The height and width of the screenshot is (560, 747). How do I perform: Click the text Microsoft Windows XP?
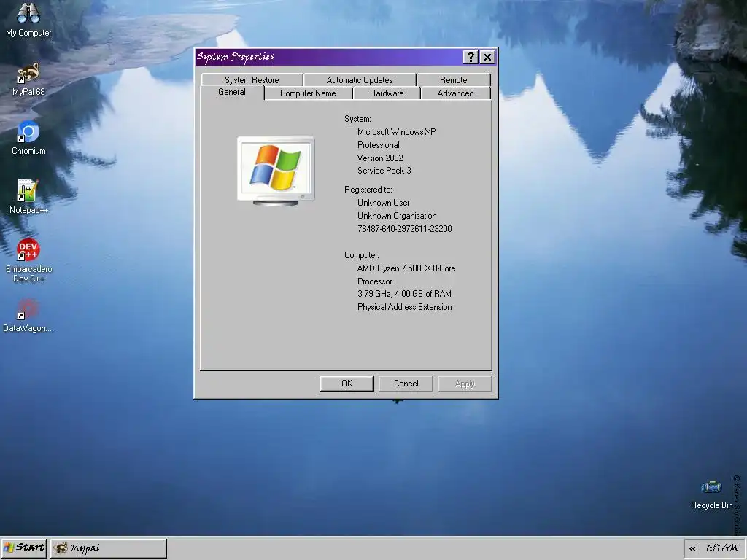click(396, 132)
